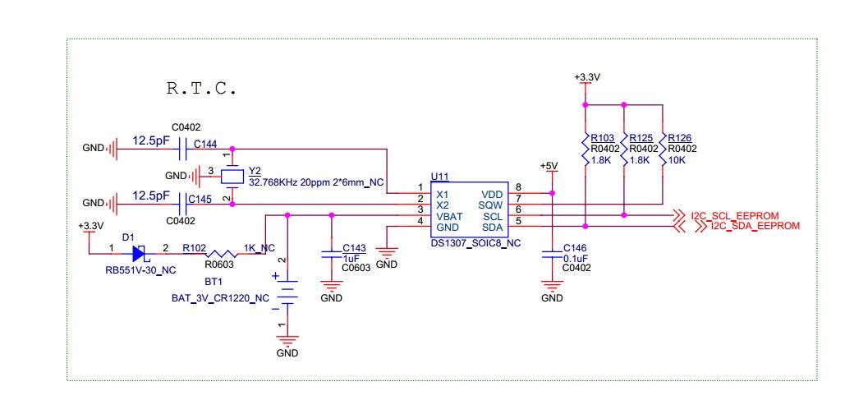Select the R126 pull-up resistor symbol

click(663, 149)
